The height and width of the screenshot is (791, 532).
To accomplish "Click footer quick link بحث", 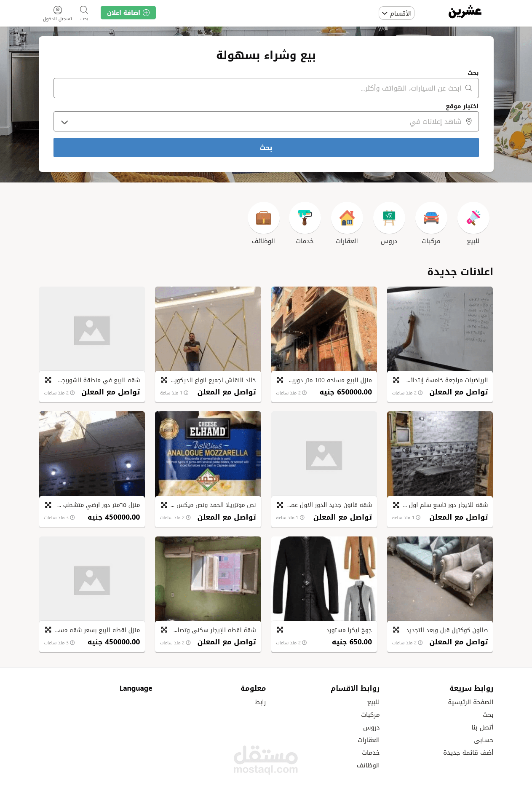I will pyautogui.click(x=488, y=715).
